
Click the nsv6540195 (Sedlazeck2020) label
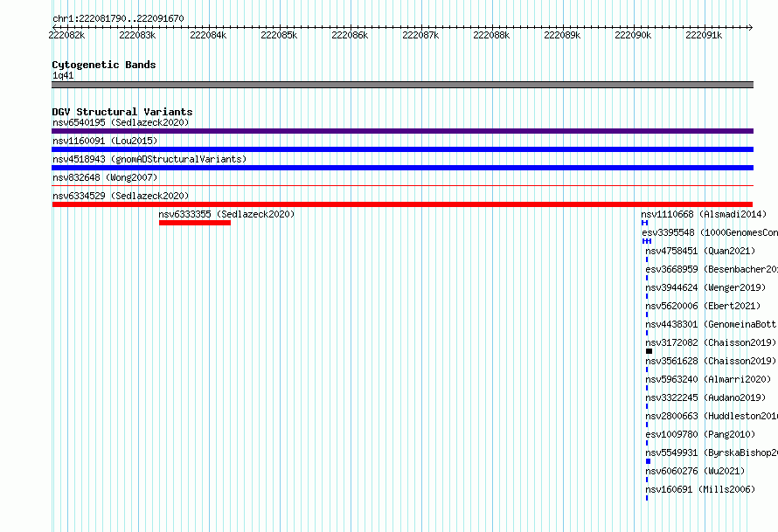coord(121,122)
